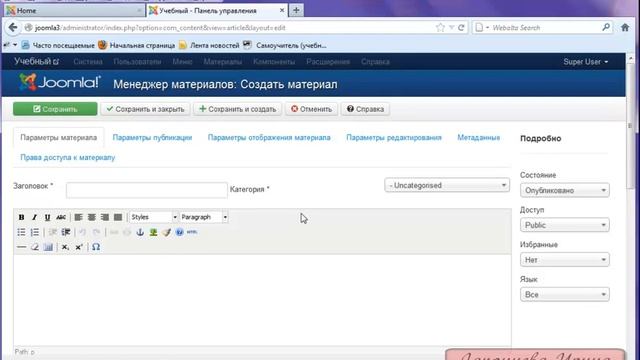Align text left in editor
Screen dimensions: 640x360
tap(78, 217)
